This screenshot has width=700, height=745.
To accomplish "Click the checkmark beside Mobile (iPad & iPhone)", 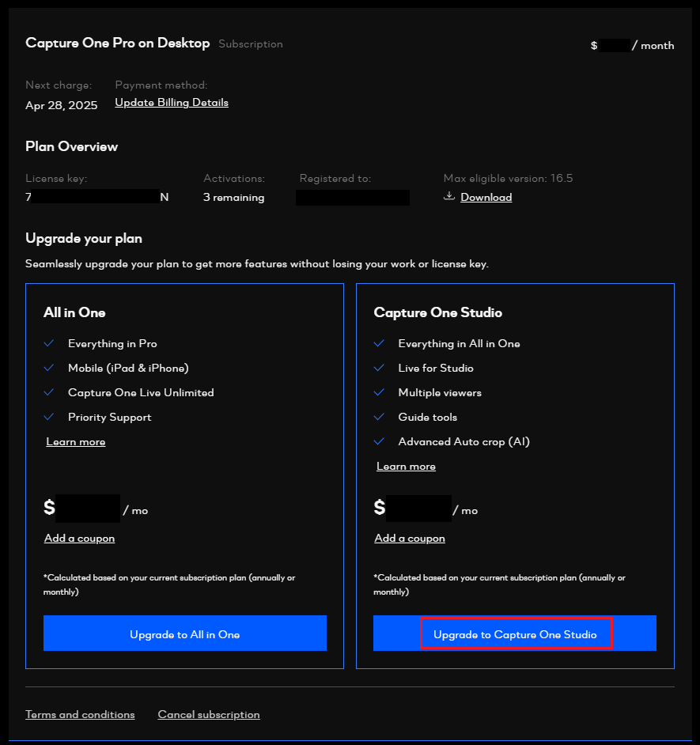I will pos(49,368).
